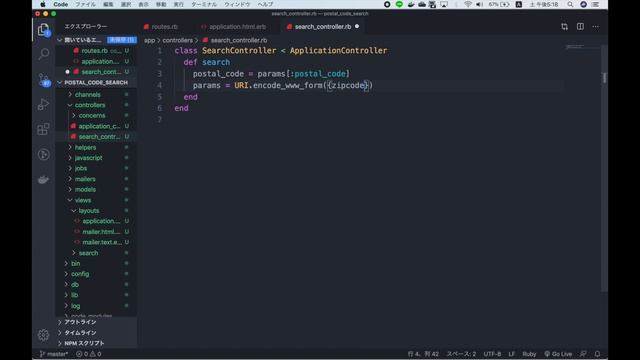
Task: Open application_c... file in controllers
Action: coord(99,126)
